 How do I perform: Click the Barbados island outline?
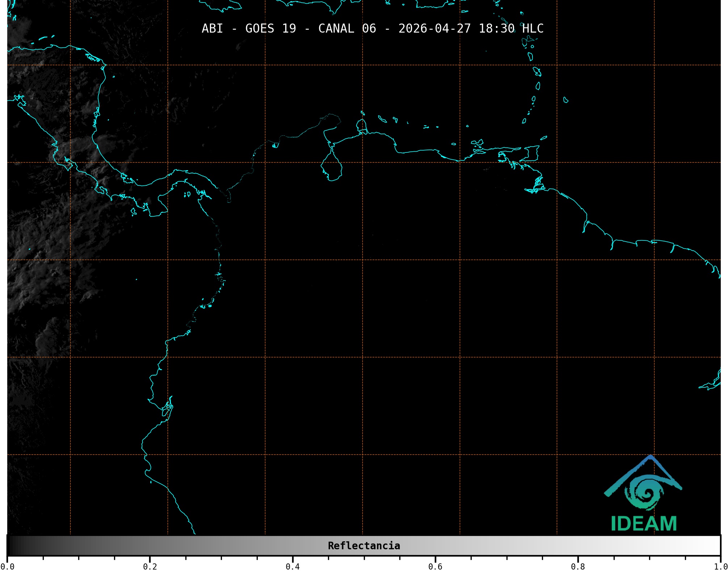coord(565,100)
